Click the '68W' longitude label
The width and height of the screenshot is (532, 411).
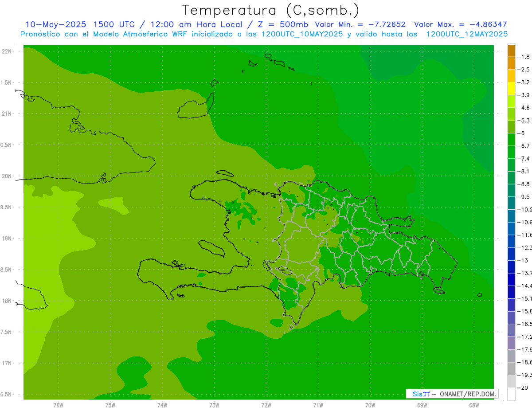(x=474, y=405)
